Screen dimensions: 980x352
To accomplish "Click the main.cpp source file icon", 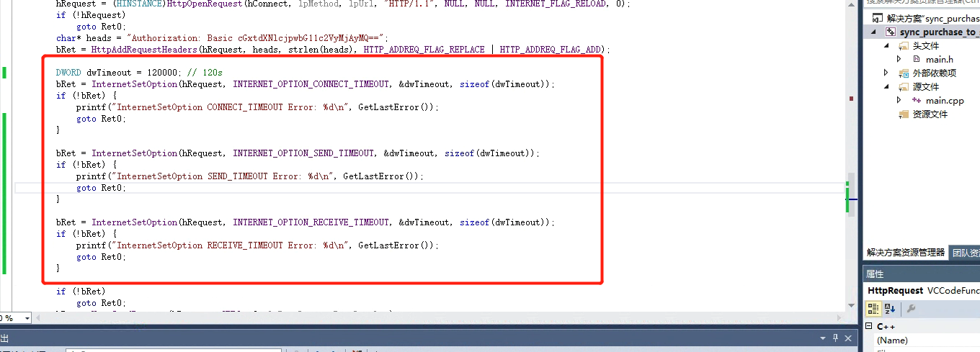I will coord(916,100).
